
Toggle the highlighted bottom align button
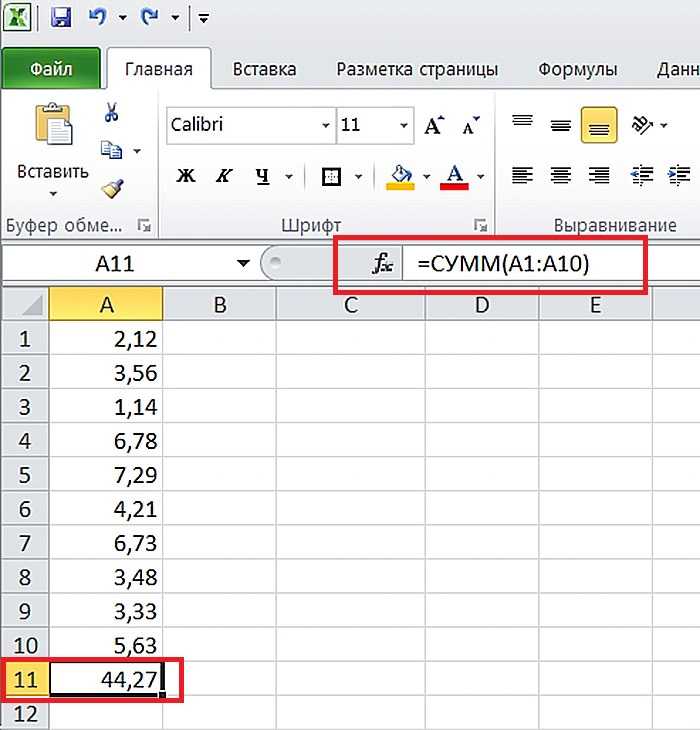[599, 125]
